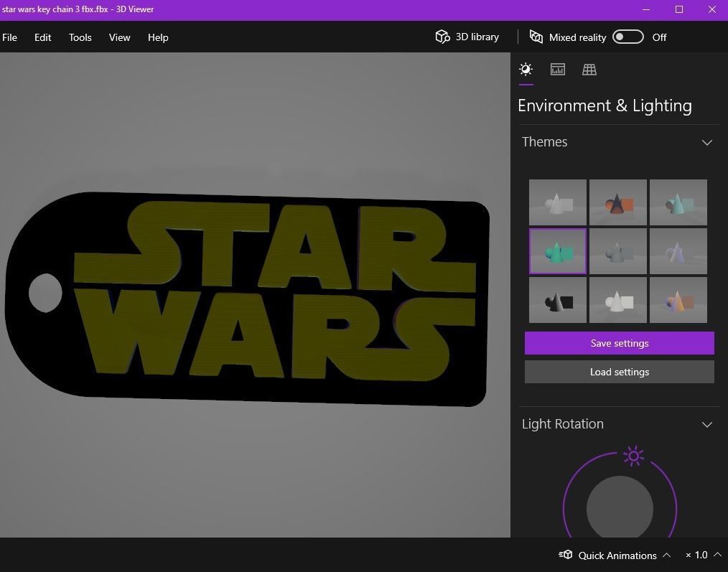Minimize the 3D Viewer window
The image size is (728, 572).
pyautogui.click(x=646, y=9)
